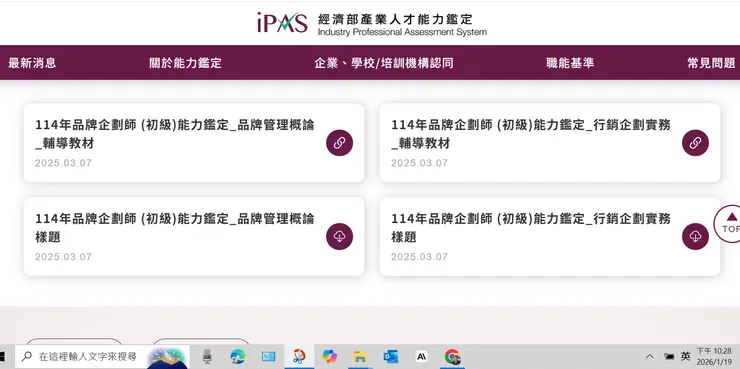Open Microsoft Edge from the taskbar
Image resolution: width=740 pixels, height=369 pixels.
tap(238, 357)
